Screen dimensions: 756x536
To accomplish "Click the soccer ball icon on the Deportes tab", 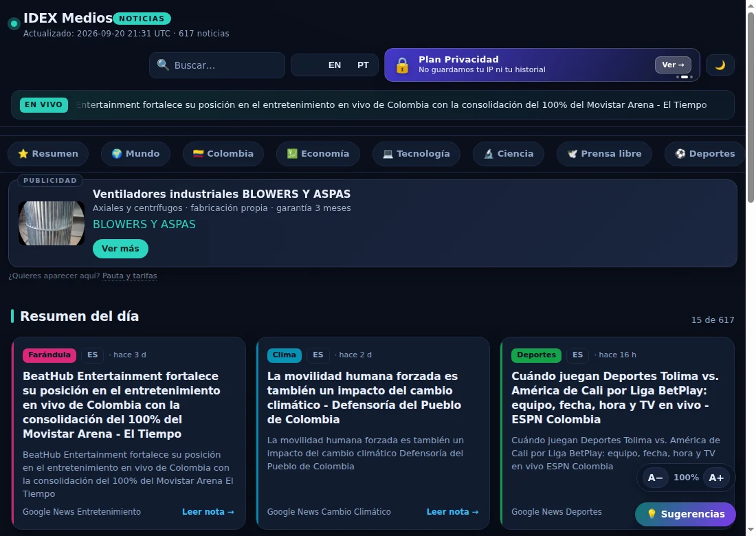I will click(x=680, y=154).
